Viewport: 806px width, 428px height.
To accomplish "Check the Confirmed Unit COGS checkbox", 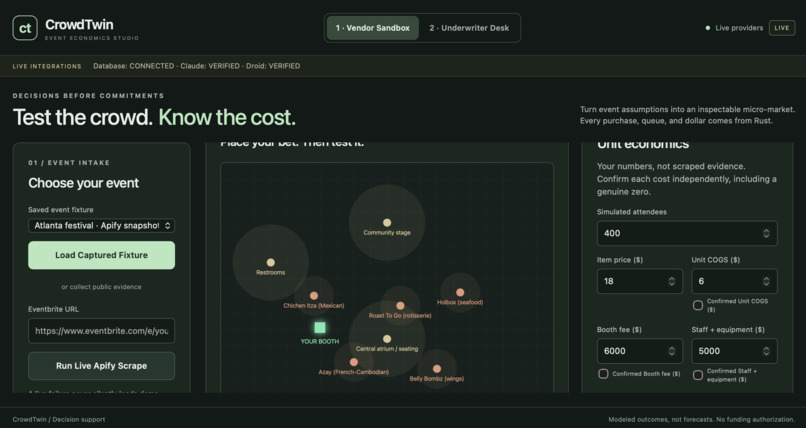I will point(698,305).
